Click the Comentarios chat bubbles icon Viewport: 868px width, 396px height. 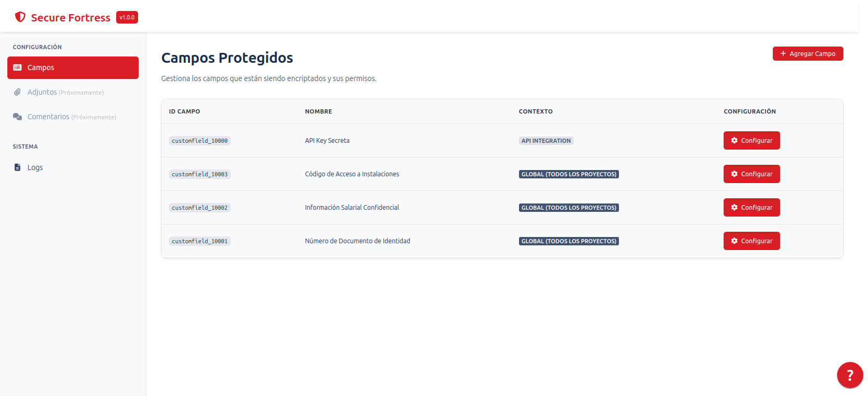click(x=17, y=117)
